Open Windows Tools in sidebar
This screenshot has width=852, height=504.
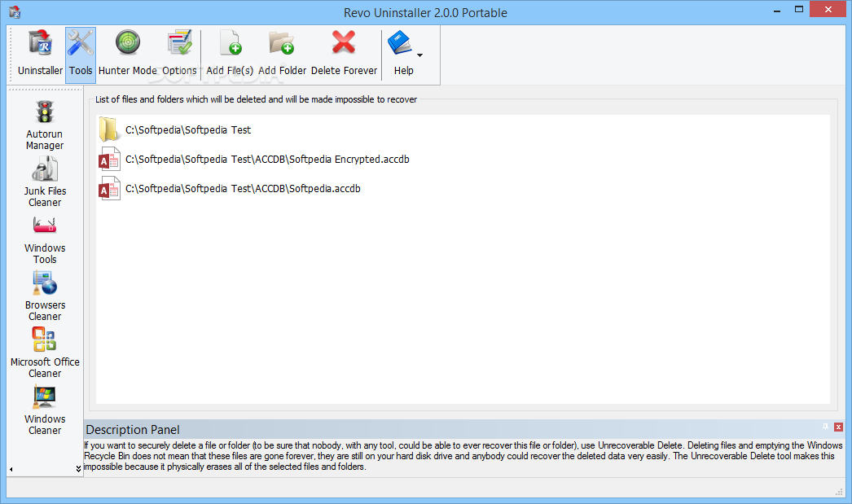[45, 239]
